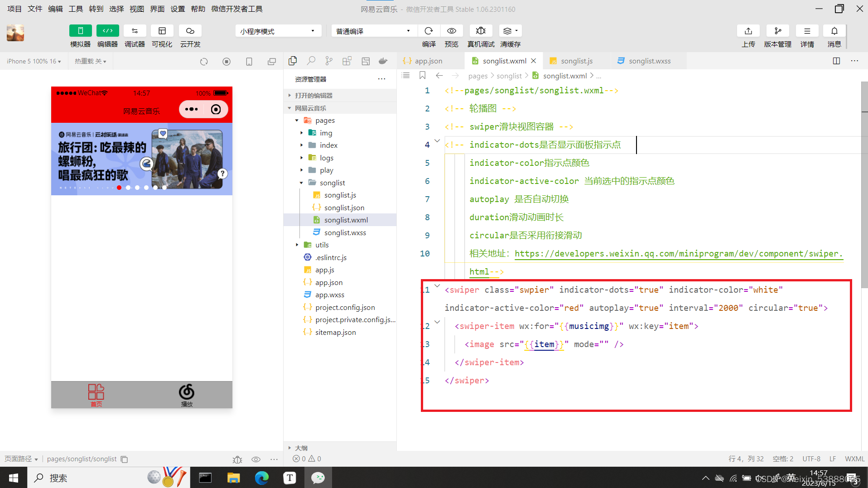Open version management
The image size is (868, 488).
778,31
